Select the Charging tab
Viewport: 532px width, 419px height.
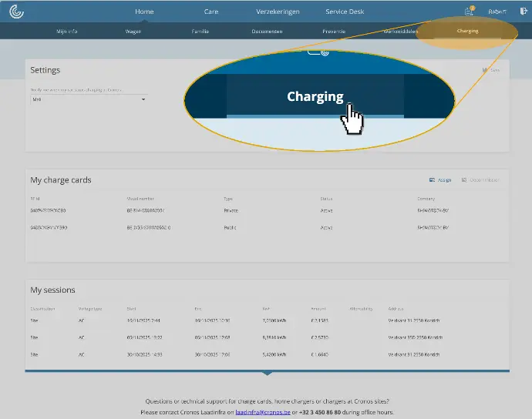pyautogui.click(x=467, y=32)
